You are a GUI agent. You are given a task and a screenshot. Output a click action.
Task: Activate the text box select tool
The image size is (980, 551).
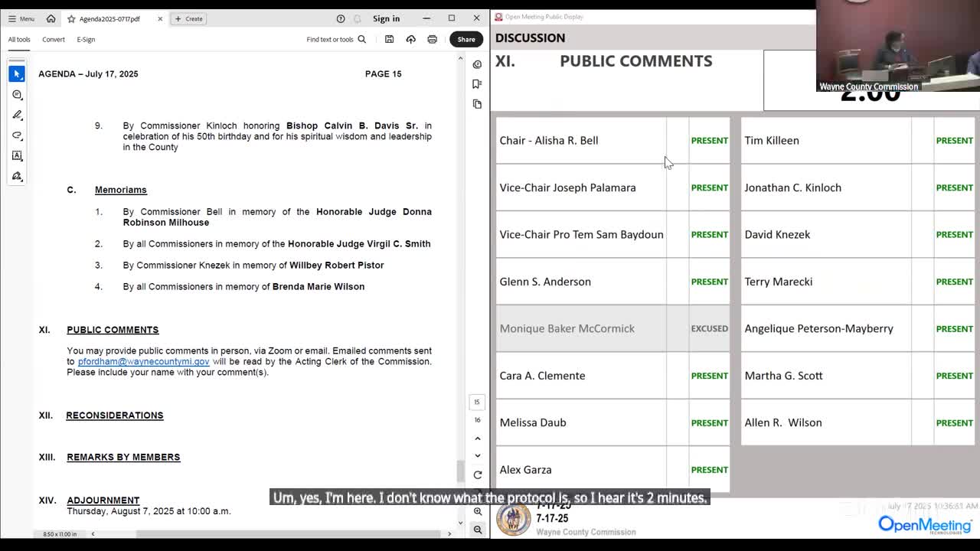(x=17, y=155)
